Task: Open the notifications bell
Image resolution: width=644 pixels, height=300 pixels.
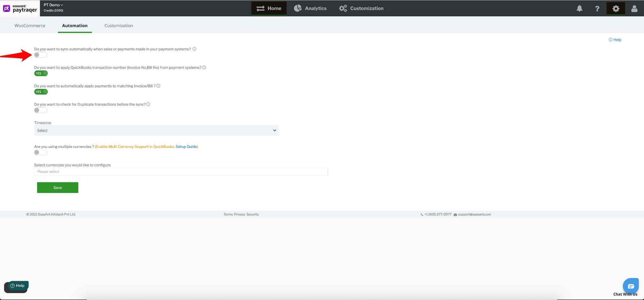Action: coord(579,8)
